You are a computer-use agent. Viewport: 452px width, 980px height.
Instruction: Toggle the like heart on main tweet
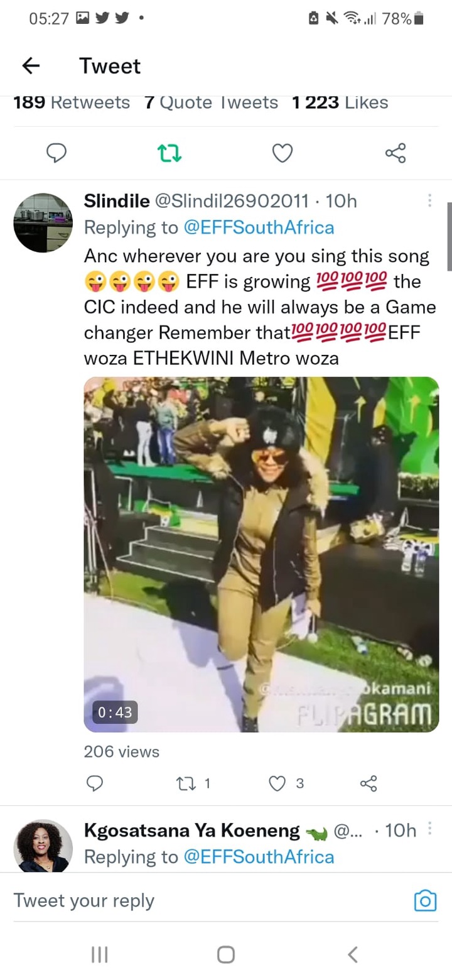pyautogui.click(x=282, y=153)
